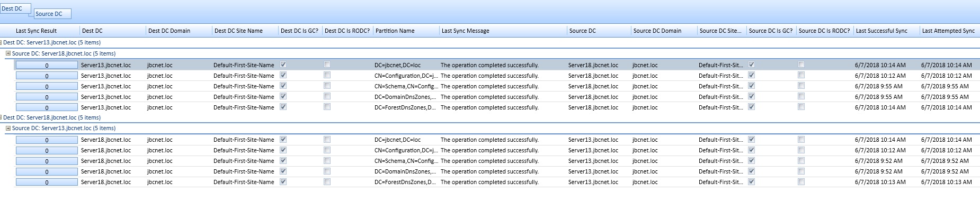Toggle Dest DC Is RODC checkbox for Server18 CN=Configuration row
The image size is (980, 201).
click(327, 150)
